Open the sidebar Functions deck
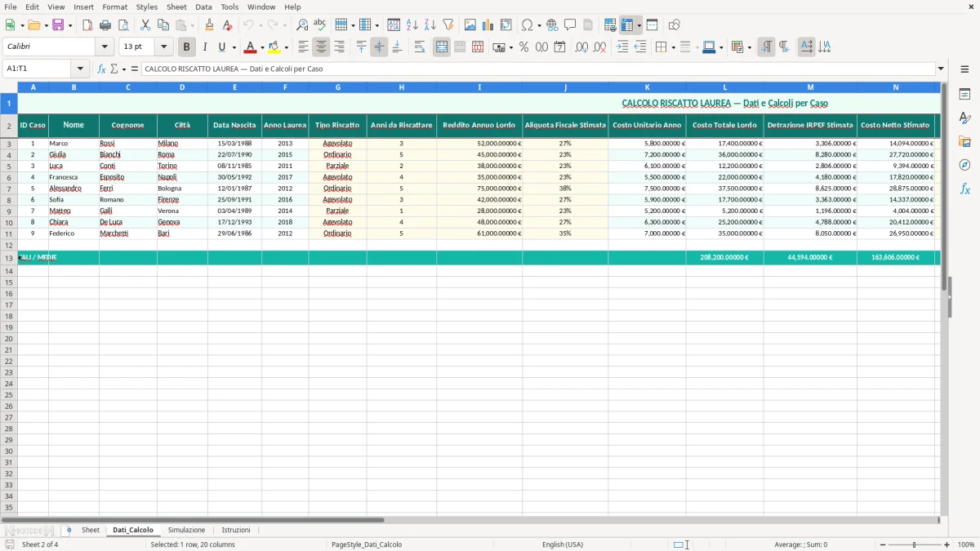Viewport: 980px width, 551px height. pos(964,189)
